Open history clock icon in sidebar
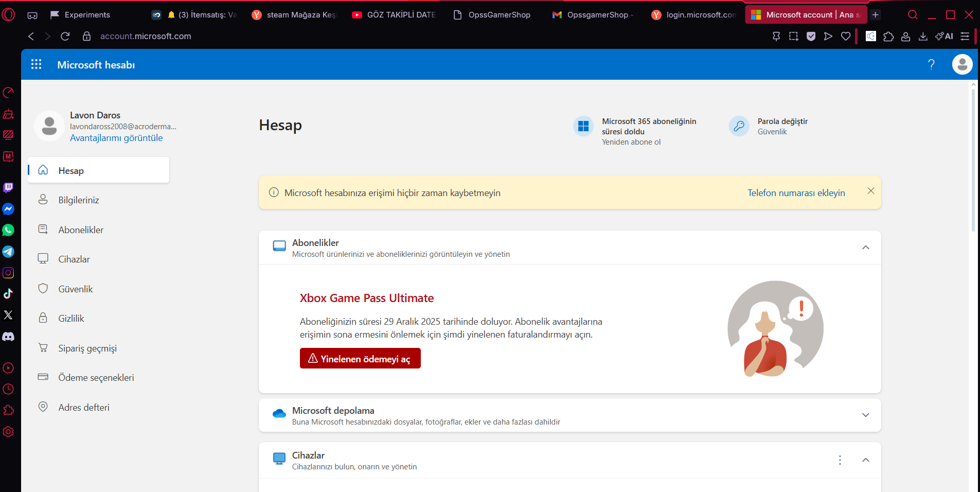 (8, 389)
